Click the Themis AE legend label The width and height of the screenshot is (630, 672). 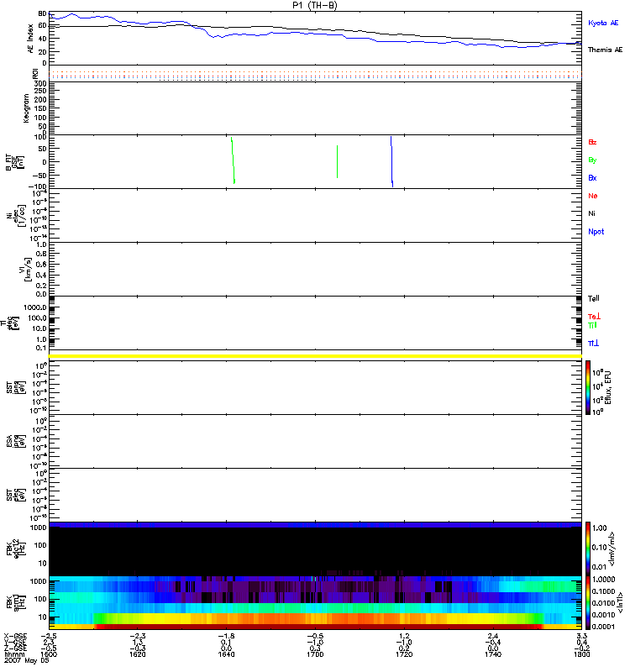(605, 50)
